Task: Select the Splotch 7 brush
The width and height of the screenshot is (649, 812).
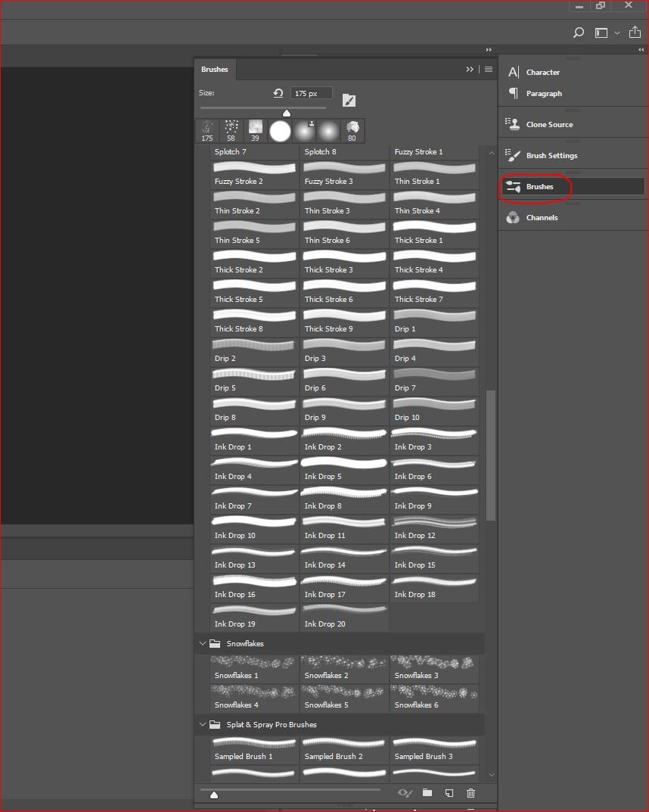Action: pyautogui.click(x=255, y=152)
